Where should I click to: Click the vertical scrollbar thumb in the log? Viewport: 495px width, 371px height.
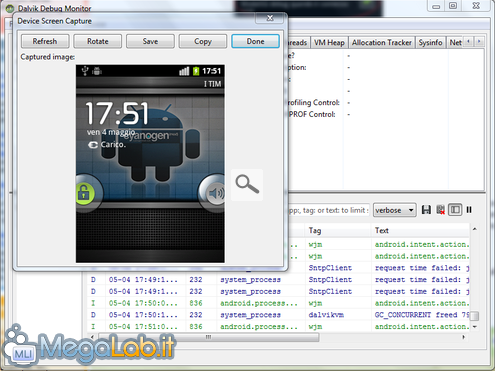[x=475, y=316]
